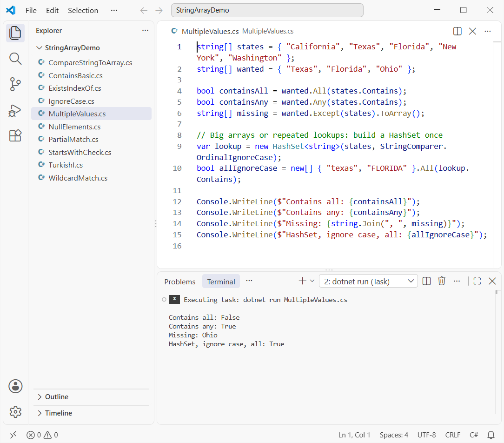Close the bottom panel
The image size is (504, 443).
click(492, 281)
